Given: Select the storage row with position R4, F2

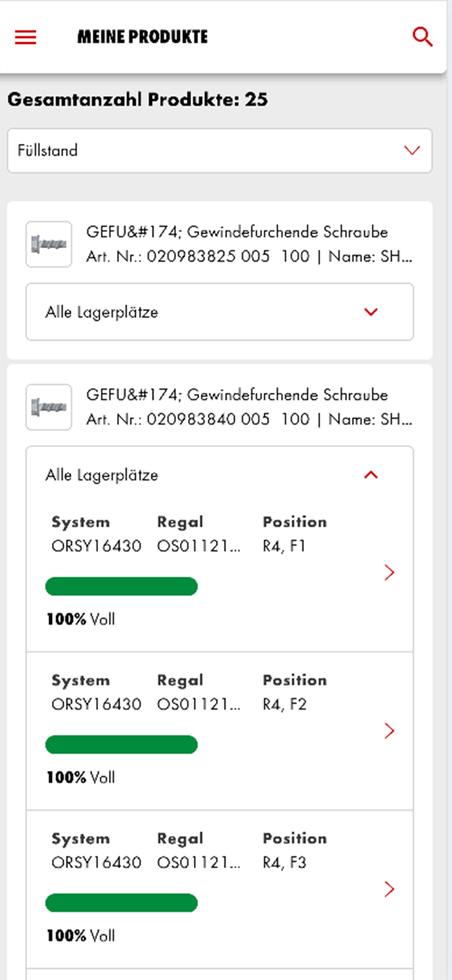Looking at the screenshot, I should click(220, 731).
